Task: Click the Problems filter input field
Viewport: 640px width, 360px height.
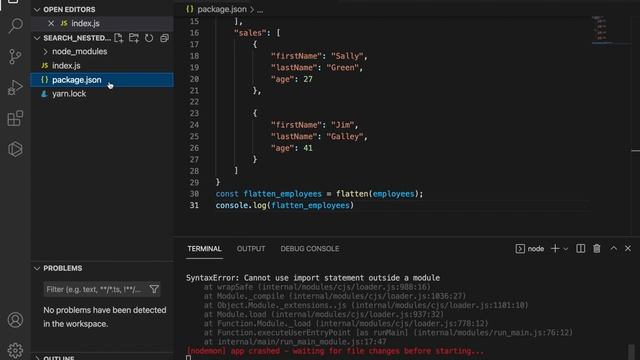Action: [95, 289]
